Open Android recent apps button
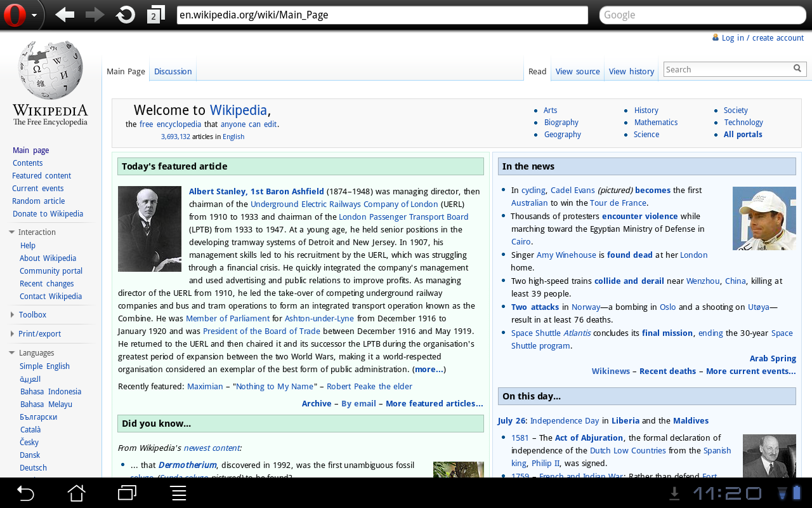Viewport: 812px width, 508px height. [128, 493]
